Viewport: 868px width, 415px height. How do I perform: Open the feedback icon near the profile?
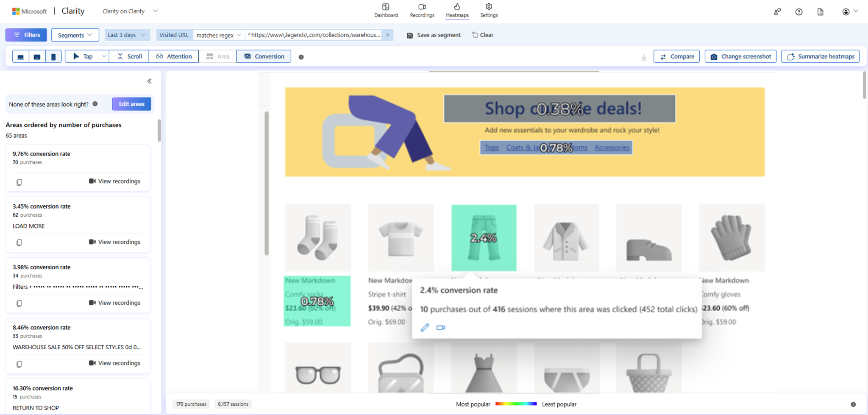click(x=777, y=11)
